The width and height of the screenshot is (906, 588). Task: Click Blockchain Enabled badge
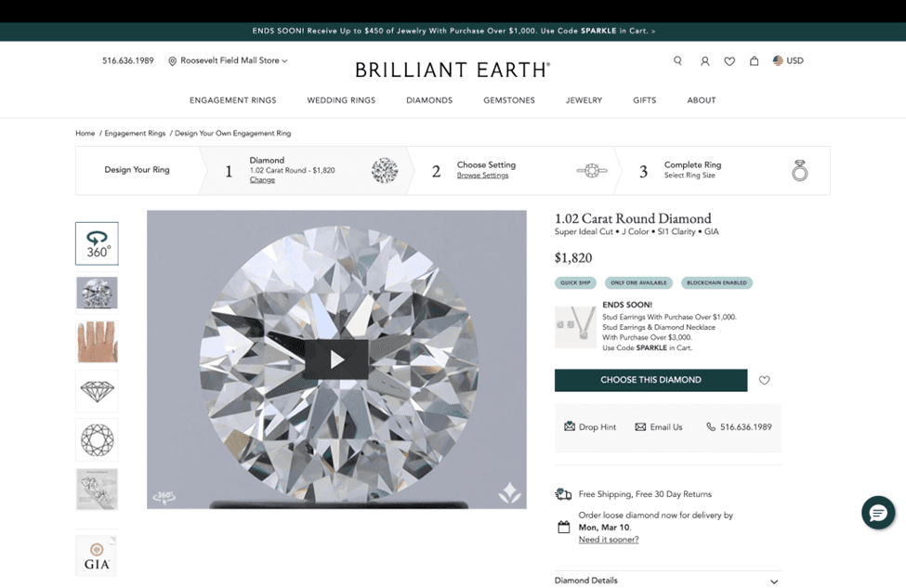(x=716, y=283)
